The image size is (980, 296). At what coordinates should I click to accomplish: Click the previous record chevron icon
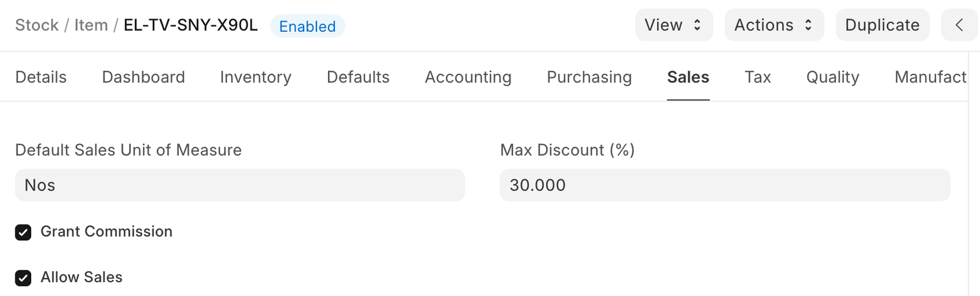point(959,25)
